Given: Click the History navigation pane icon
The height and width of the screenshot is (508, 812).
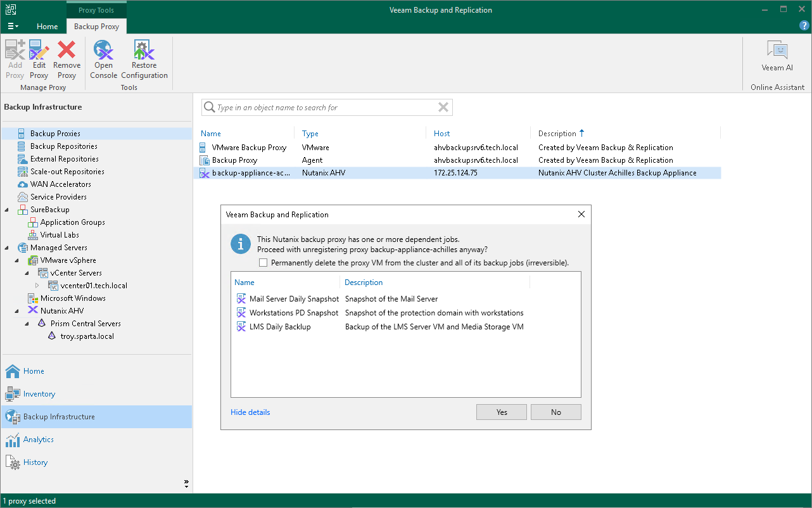Looking at the screenshot, I should (x=13, y=462).
